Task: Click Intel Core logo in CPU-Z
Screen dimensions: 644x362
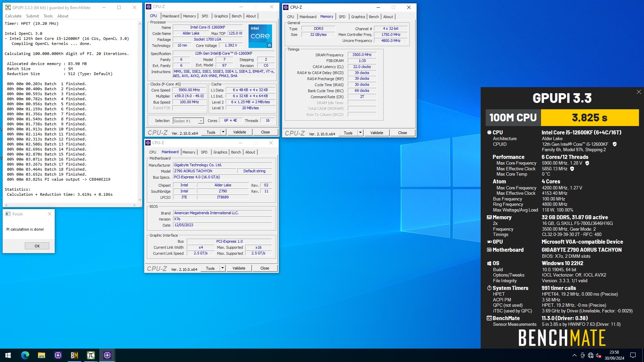Action: coord(260,36)
